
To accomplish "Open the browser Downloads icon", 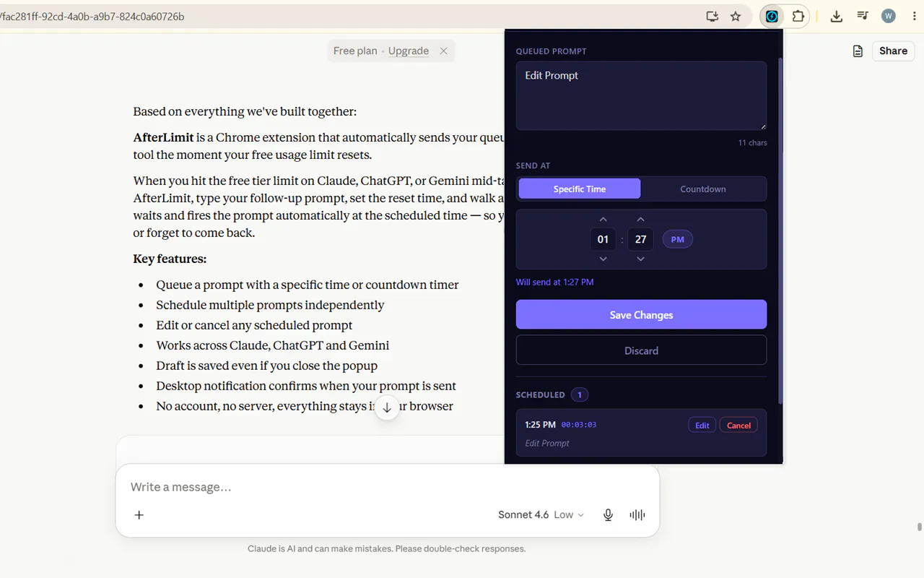I will point(837,16).
